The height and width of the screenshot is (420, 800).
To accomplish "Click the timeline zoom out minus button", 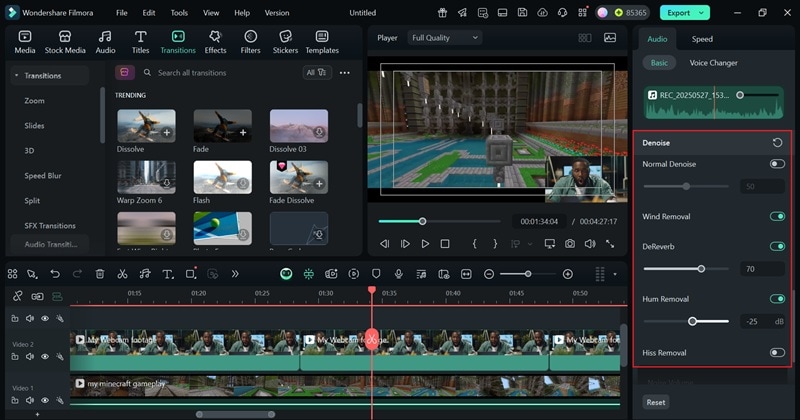I will coord(489,274).
